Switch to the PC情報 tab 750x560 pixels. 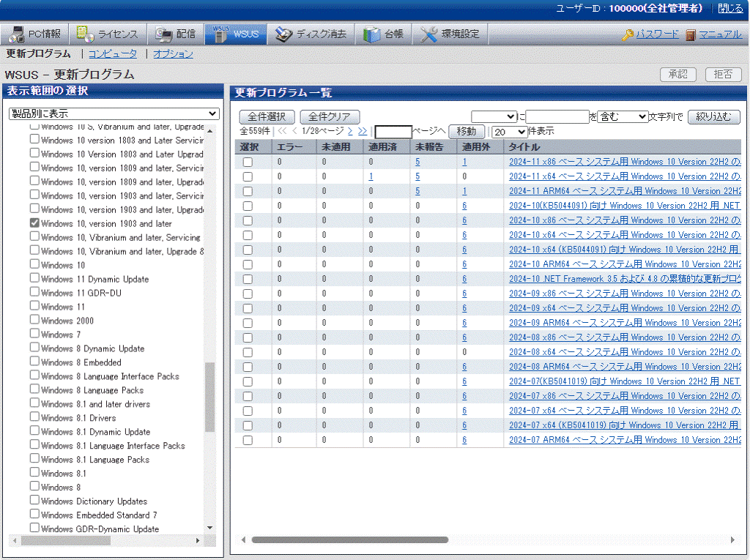point(35,34)
